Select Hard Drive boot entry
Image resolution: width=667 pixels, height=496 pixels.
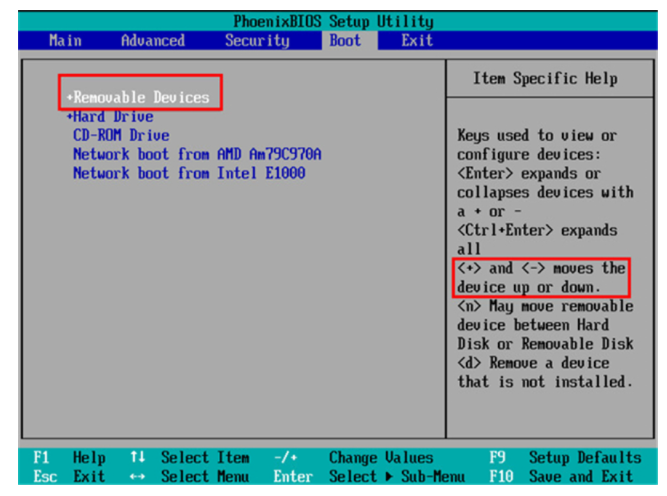pyautogui.click(x=113, y=117)
